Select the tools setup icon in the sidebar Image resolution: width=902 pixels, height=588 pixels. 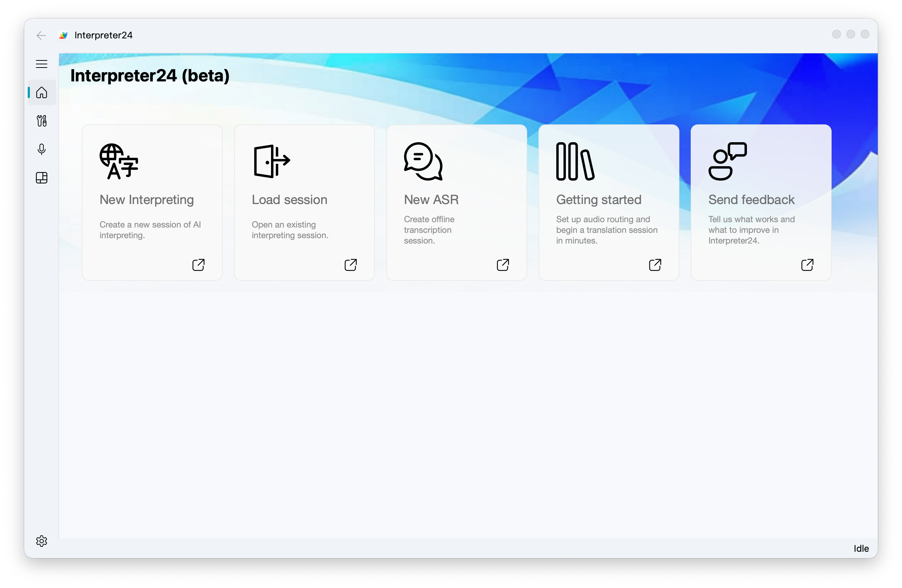click(41, 121)
